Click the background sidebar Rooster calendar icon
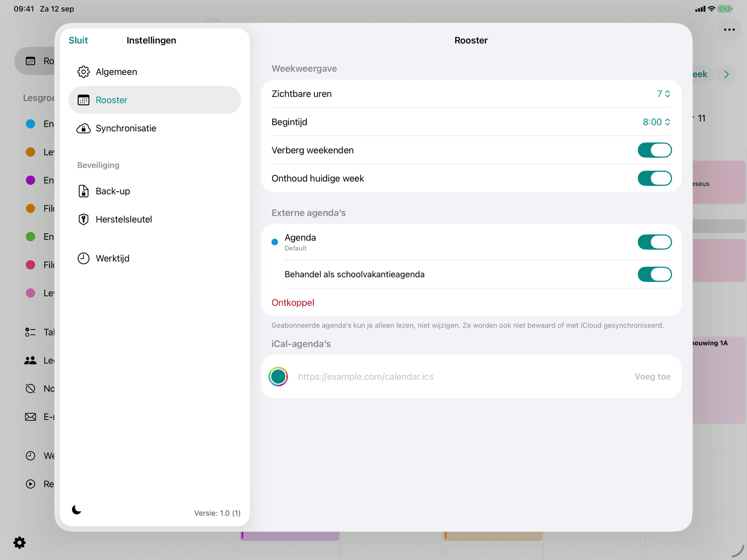Screen dimensions: 747x560 30,61
